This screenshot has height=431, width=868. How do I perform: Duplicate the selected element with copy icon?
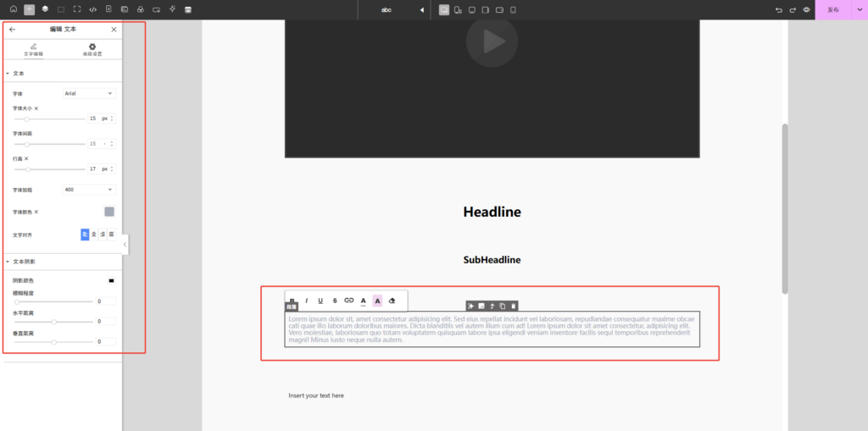[x=503, y=306]
